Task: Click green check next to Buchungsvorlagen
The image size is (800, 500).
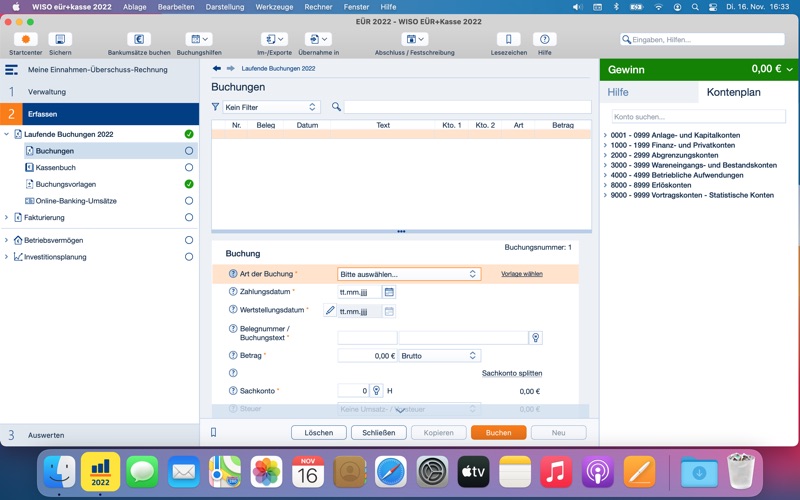Action: (189, 184)
